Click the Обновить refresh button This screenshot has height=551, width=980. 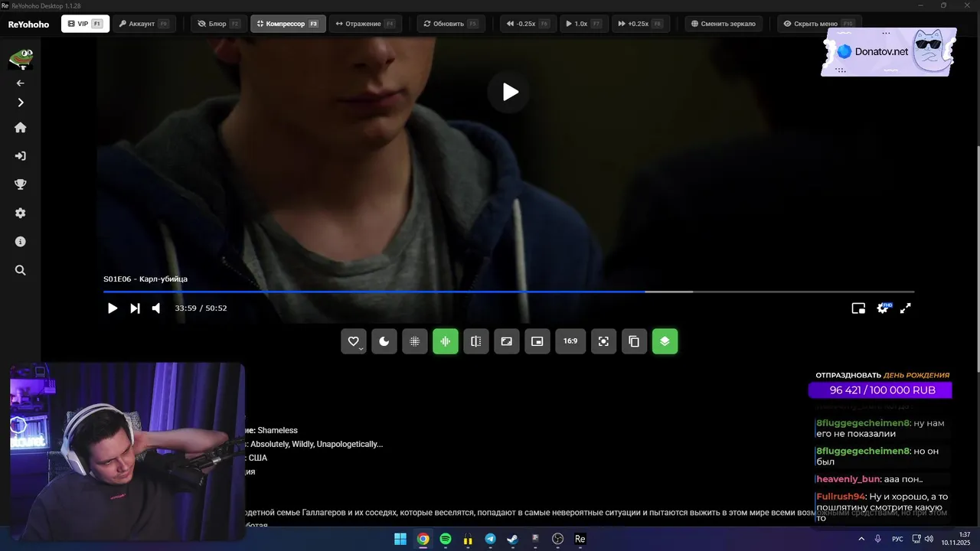[x=451, y=24]
